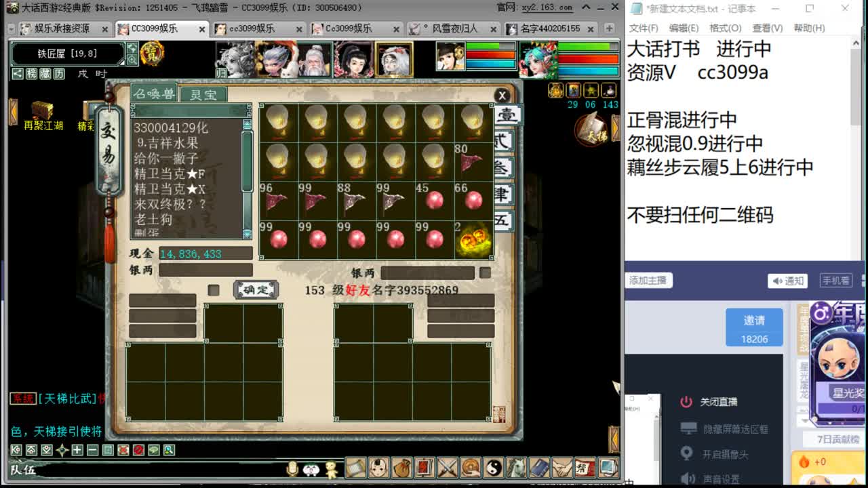
Task: Click the magnifier icon in chat controls row
Action: (x=169, y=450)
